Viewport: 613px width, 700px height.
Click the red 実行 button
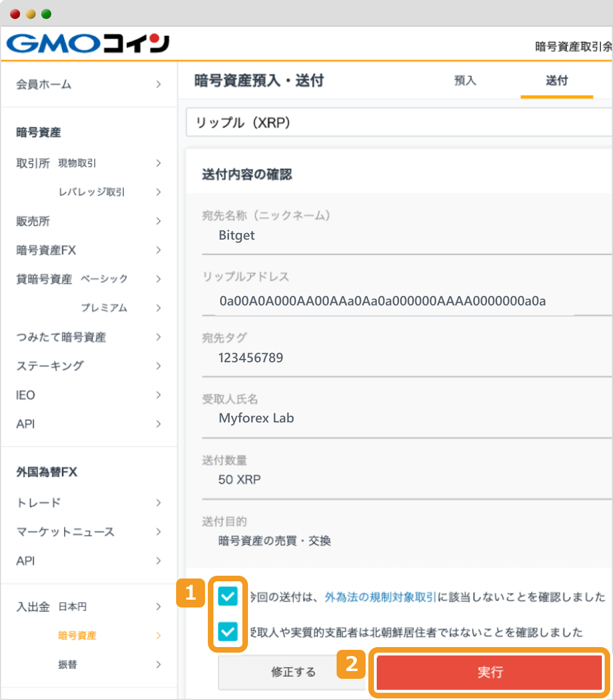tap(490, 673)
